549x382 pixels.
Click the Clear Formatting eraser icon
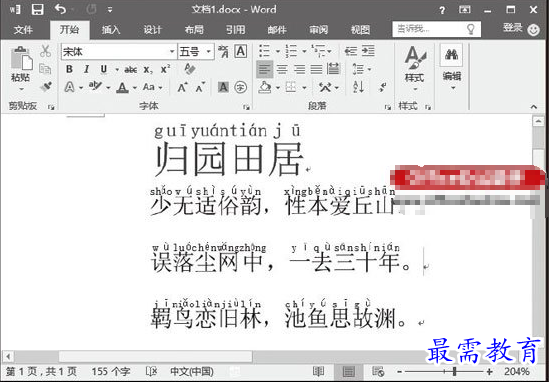tap(190, 69)
